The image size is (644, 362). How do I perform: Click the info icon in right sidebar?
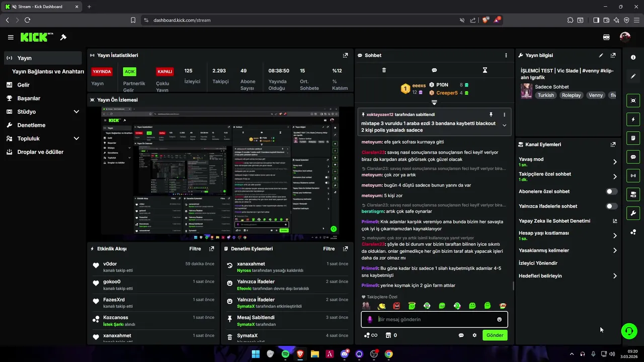tap(633, 57)
